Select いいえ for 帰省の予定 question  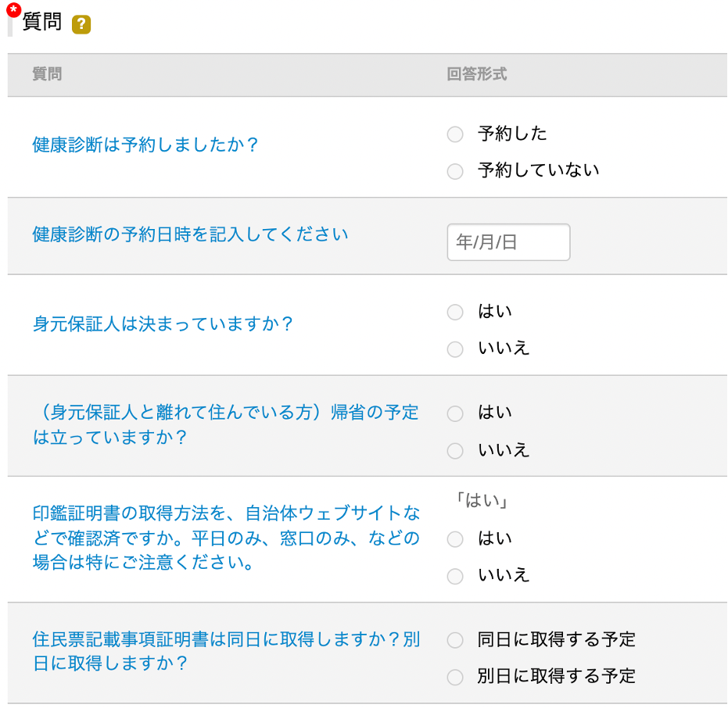(455, 450)
